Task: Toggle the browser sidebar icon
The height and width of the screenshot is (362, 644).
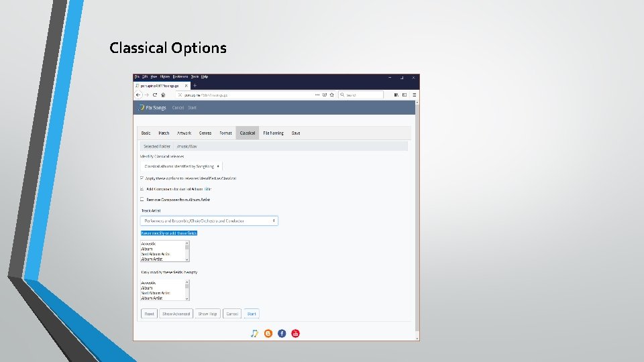Action: pyautogui.click(x=405, y=95)
